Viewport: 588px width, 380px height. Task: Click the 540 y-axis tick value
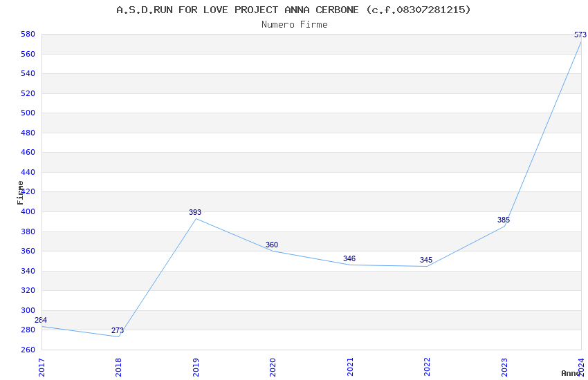click(x=28, y=73)
